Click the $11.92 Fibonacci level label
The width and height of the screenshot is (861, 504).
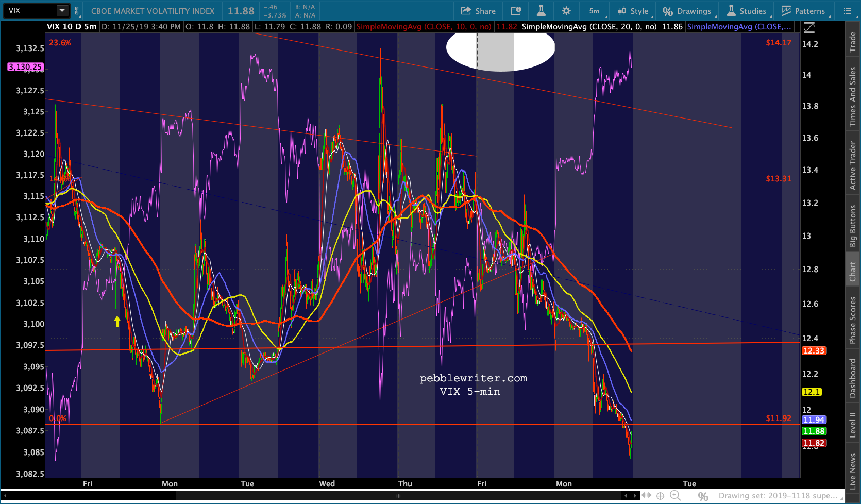(779, 418)
